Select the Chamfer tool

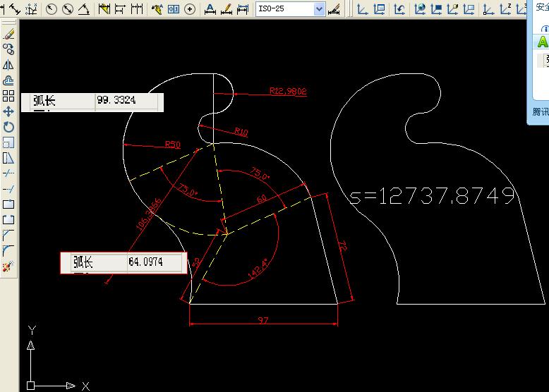click(8, 235)
